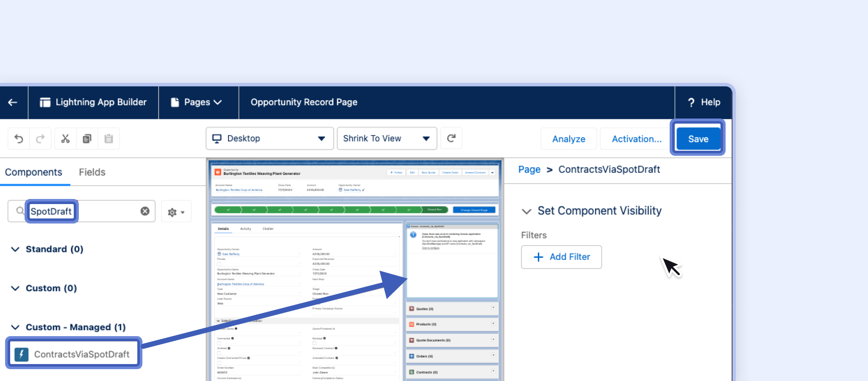Click the Analyze button
Image resolution: width=868 pixels, height=381 pixels.
pyautogui.click(x=569, y=139)
